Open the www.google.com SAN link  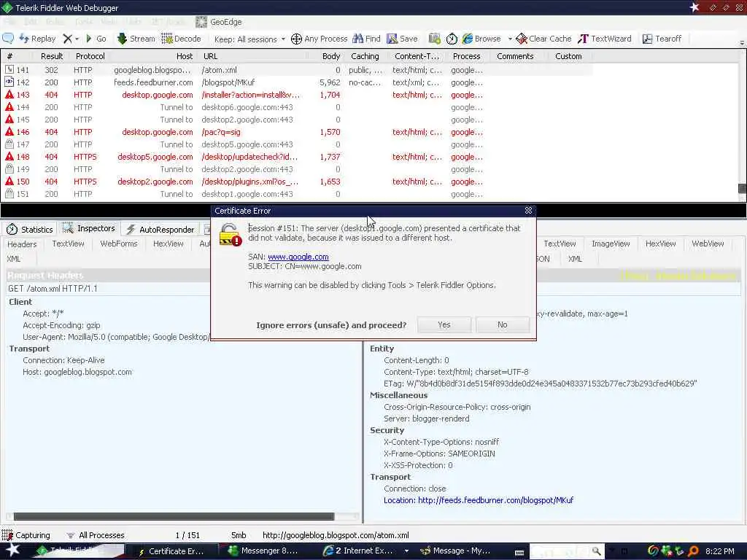298,257
